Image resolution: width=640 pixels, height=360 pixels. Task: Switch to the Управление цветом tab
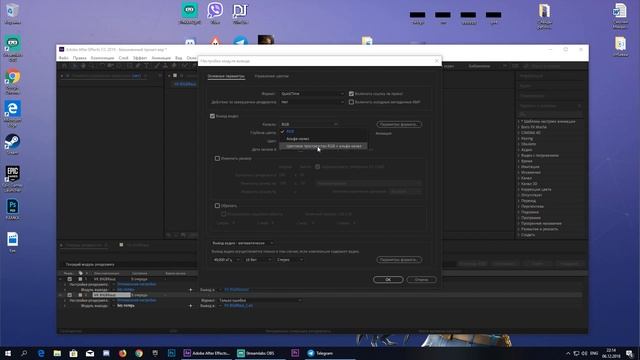tap(271, 76)
